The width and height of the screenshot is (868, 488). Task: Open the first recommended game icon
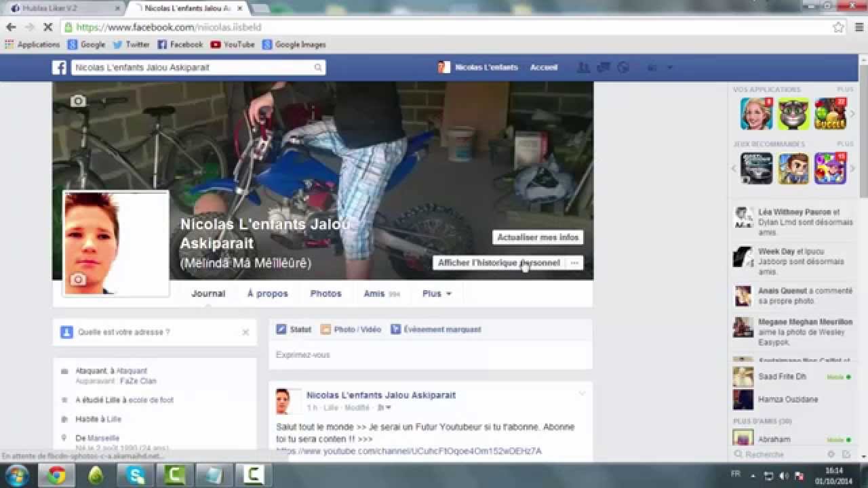coord(757,168)
